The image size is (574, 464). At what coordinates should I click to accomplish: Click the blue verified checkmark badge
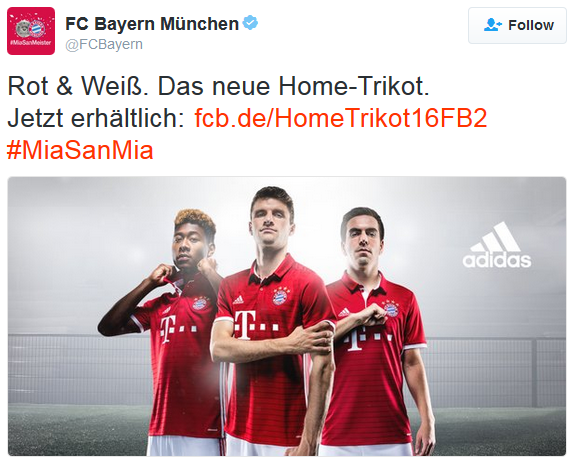pos(250,23)
